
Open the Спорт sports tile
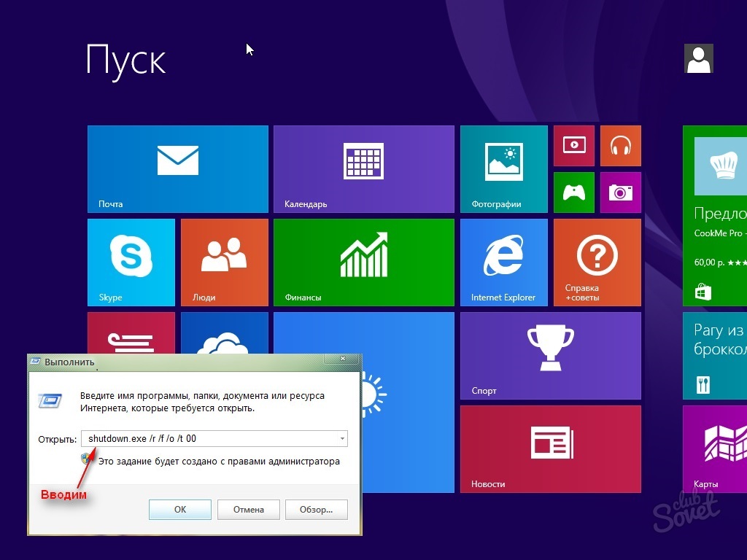point(550,355)
